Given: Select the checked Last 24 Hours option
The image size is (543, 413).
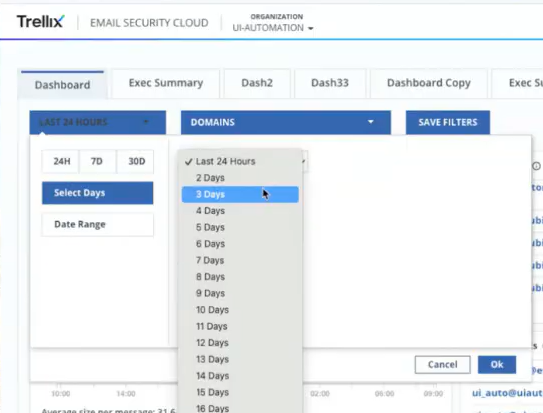Looking at the screenshot, I should pos(240,161).
